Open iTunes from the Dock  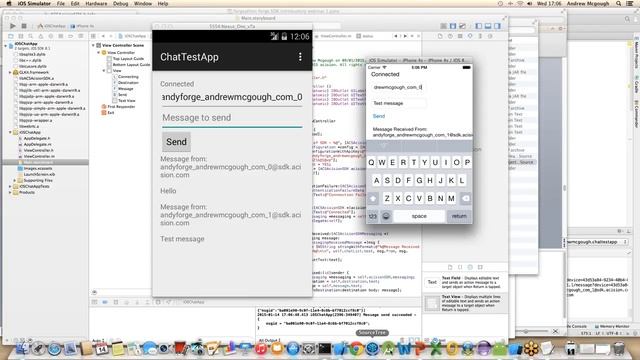(261, 349)
